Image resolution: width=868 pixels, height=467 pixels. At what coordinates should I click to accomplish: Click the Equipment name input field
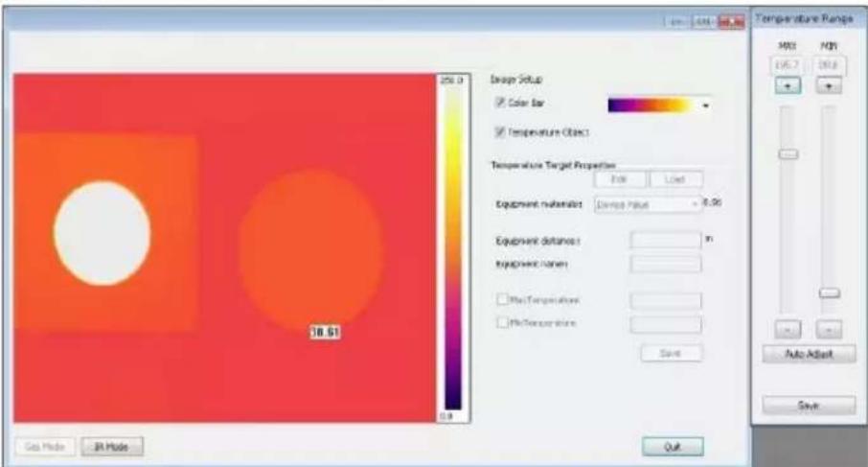tap(666, 264)
